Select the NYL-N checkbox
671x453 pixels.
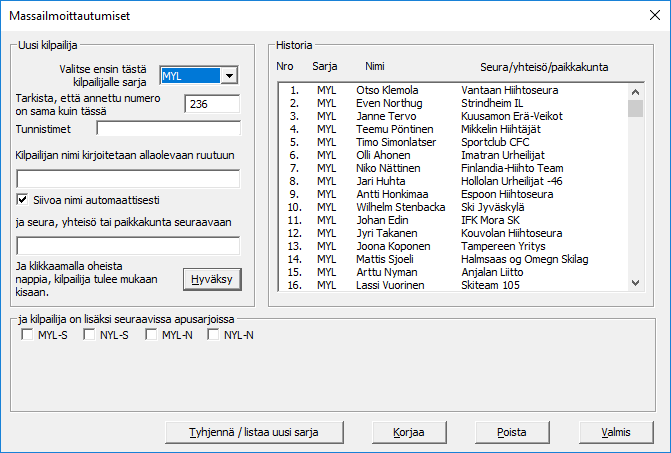213,335
